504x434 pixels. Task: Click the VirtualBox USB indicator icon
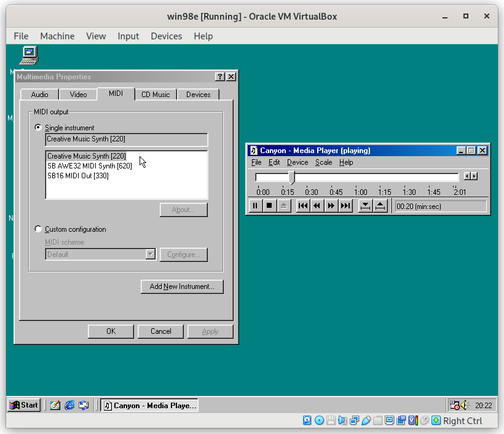(x=366, y=420)
